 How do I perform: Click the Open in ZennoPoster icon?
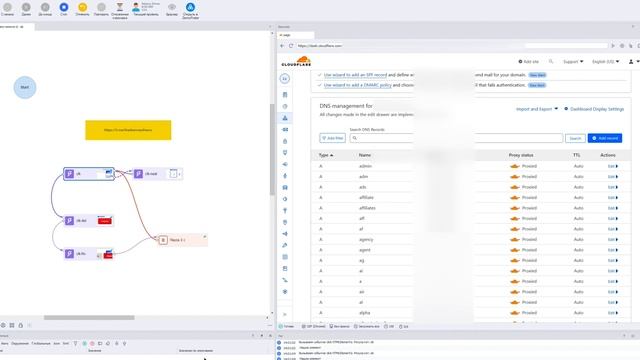190,7
